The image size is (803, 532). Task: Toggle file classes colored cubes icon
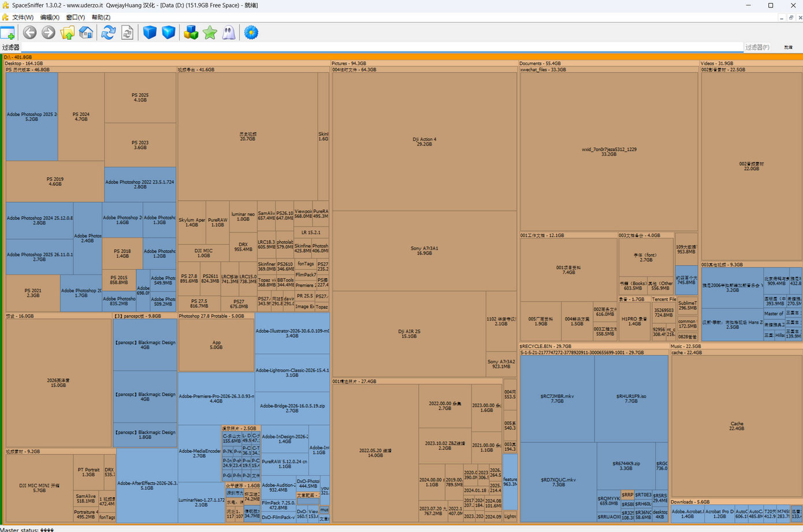pyautogui.click(x=191, y=33)
